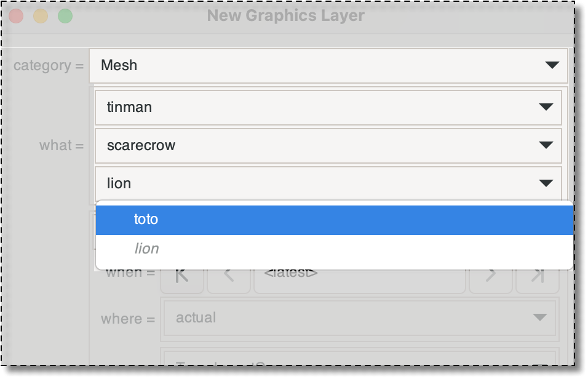Click the category dropdown arrow beside Mesh

click(552, 65)
